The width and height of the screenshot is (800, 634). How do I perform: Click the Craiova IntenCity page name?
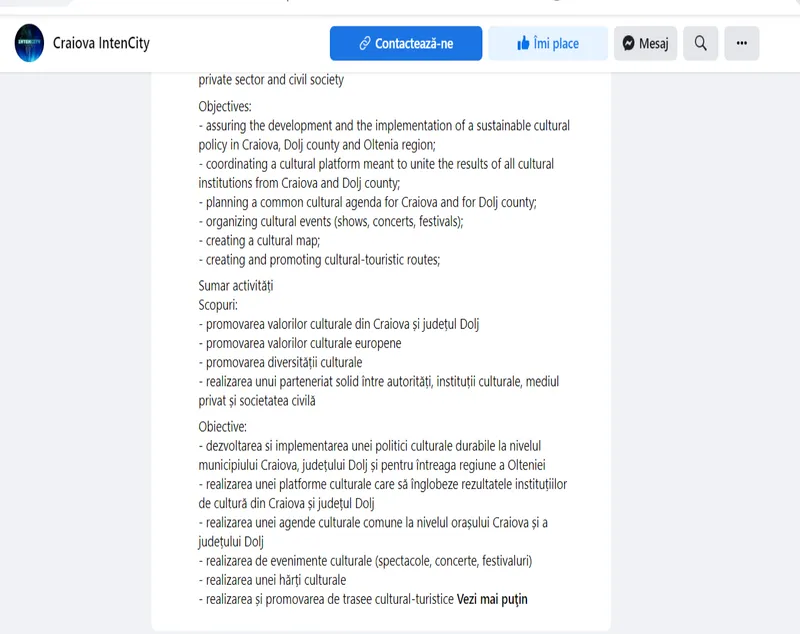(x=102, y=44)
